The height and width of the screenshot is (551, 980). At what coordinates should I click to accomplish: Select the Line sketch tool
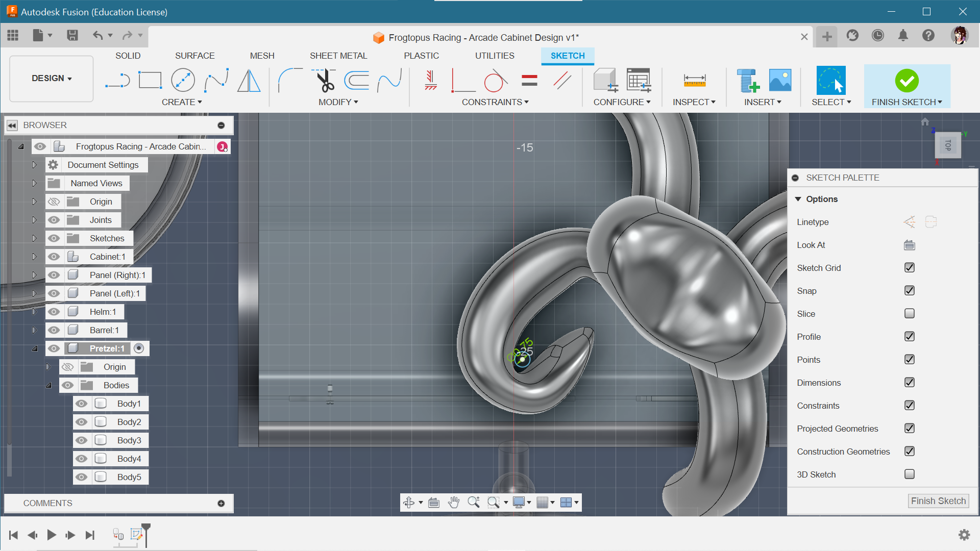point(117,81)
